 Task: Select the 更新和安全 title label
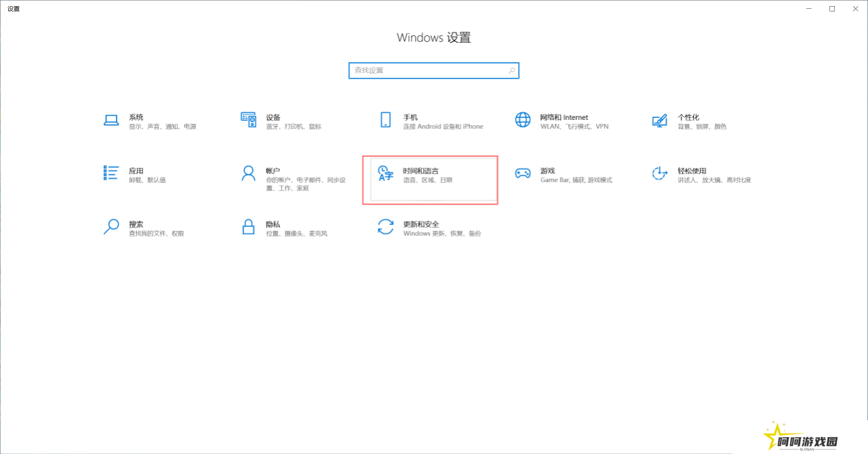421,224
